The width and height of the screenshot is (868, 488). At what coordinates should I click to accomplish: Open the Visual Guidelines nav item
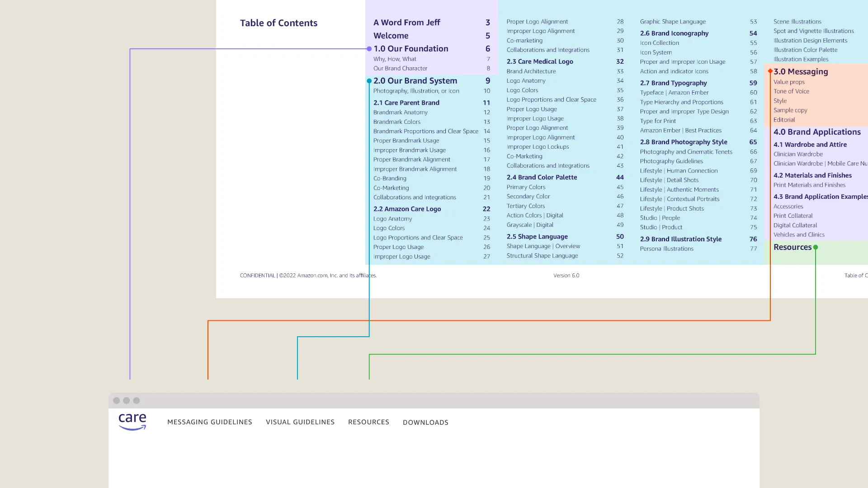[300, 422]
